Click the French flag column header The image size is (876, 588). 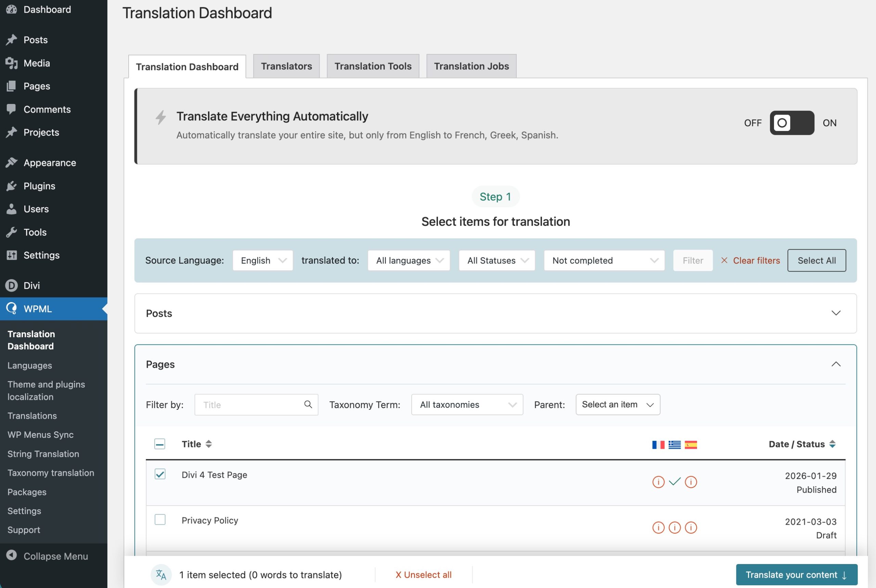coord(658,445)
